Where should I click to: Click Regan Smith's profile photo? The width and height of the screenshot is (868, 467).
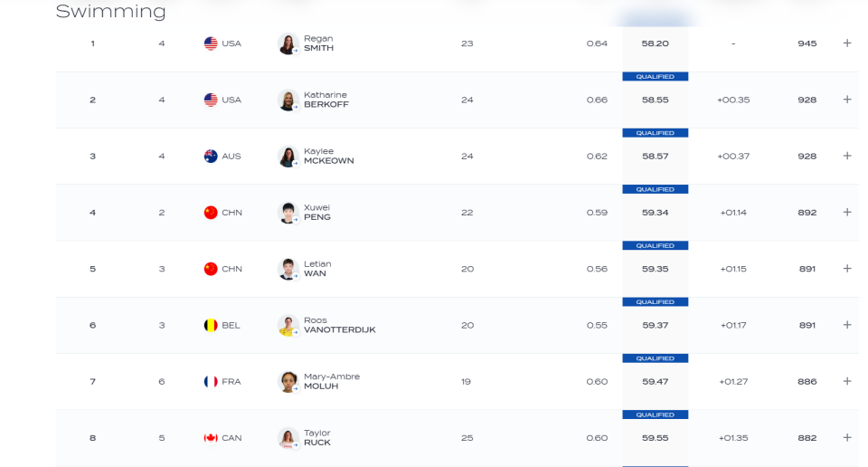pyautogui.click(x=288, y=43)
